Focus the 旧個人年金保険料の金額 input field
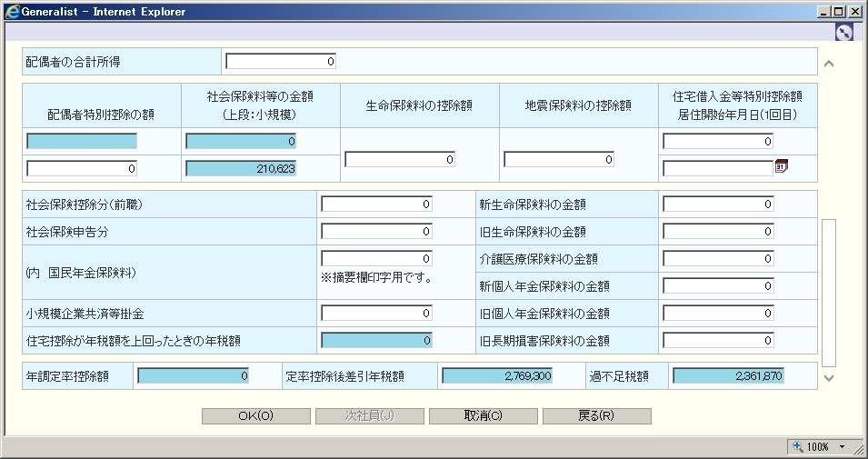 click(718, 314)
